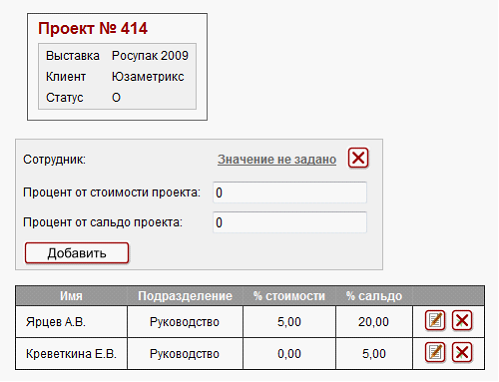Select the % стоимости column header
499x382 pixels.
point(289,296)
